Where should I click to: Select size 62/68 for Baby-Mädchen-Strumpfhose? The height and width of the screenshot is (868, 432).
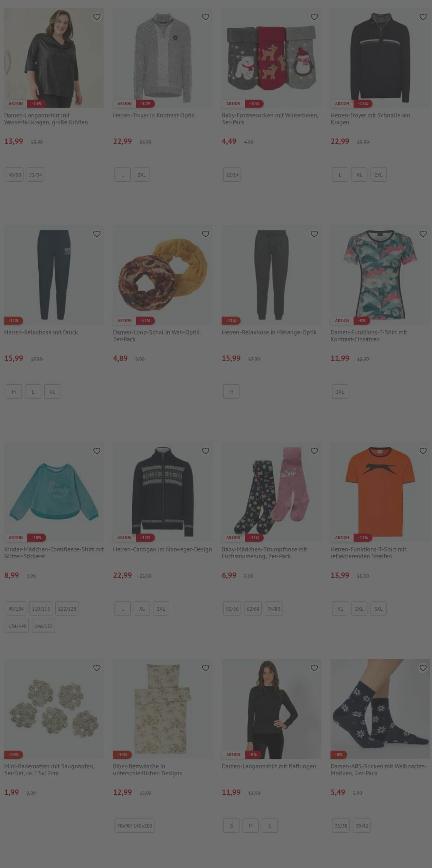click(x=253, y=609)
